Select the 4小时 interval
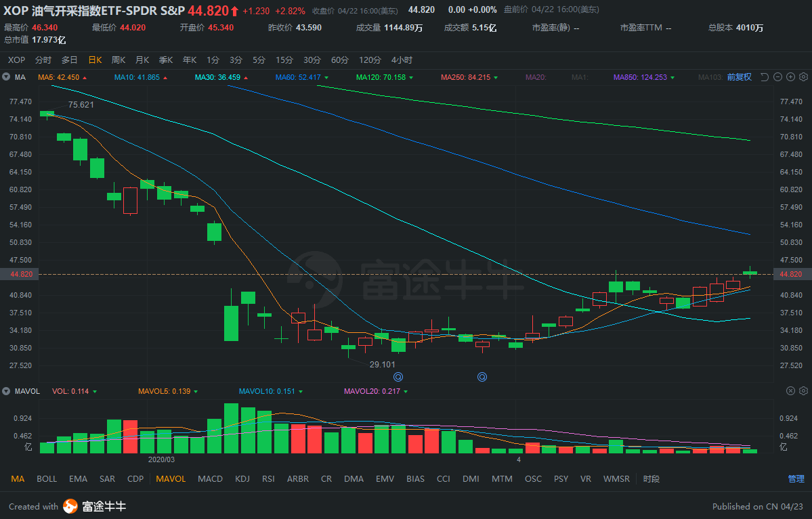 [x=402, y=60]
